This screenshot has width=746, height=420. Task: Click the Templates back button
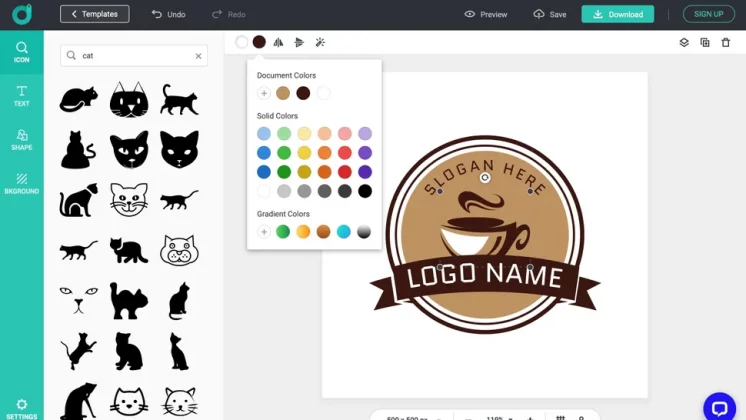(x=94, y=14)
